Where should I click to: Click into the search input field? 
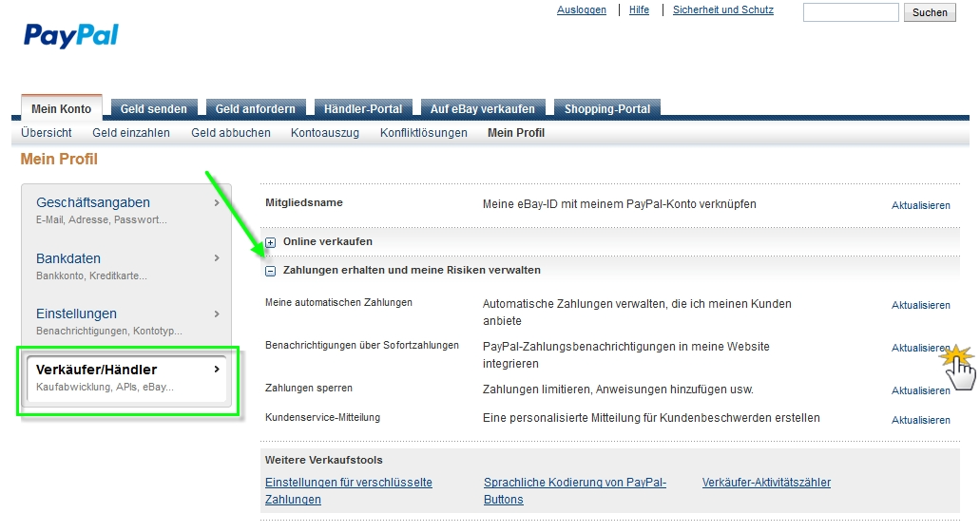pyautogui.click(x=851, y=12)
